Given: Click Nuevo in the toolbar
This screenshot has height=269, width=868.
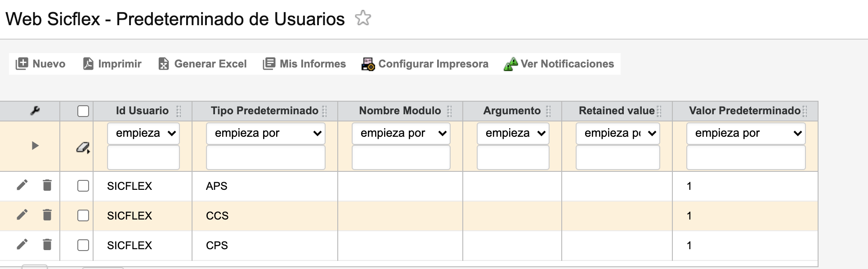Looking at the screenshot, I should [x=40, y=64].
